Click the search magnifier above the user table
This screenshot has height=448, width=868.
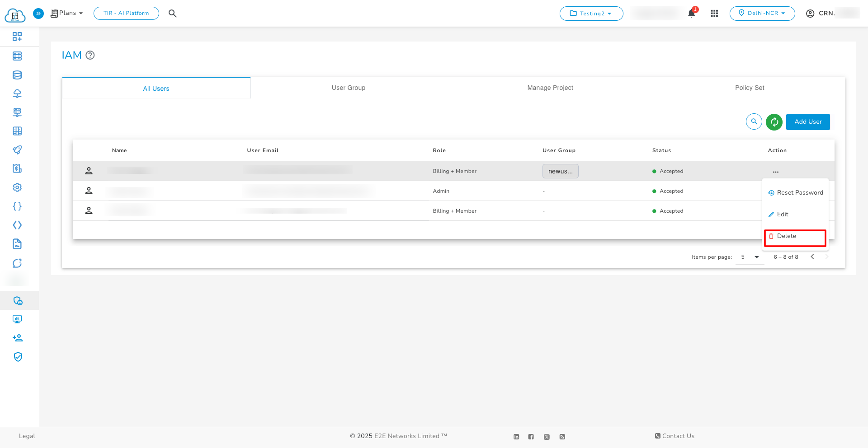pyautogui.click(x=754, y=121)
